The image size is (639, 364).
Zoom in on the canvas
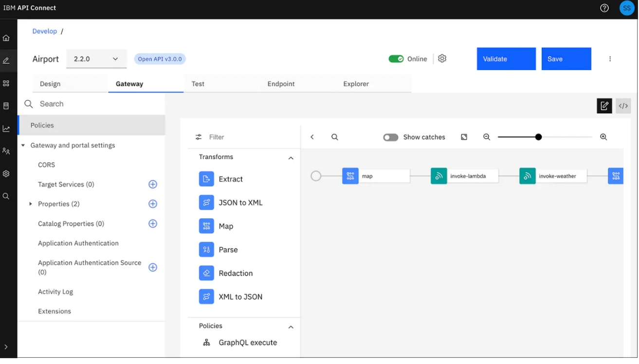point(603,137)
